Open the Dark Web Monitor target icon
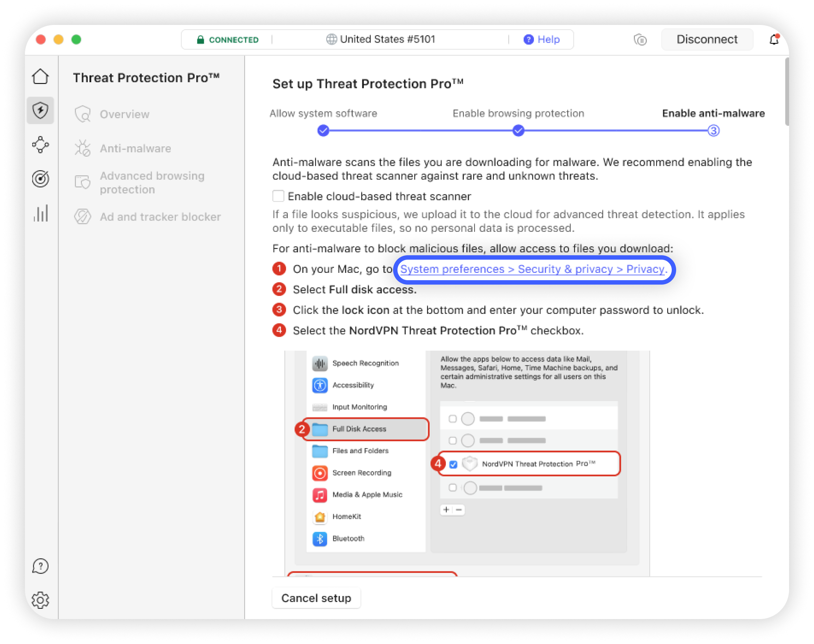 tap(40, 179)
